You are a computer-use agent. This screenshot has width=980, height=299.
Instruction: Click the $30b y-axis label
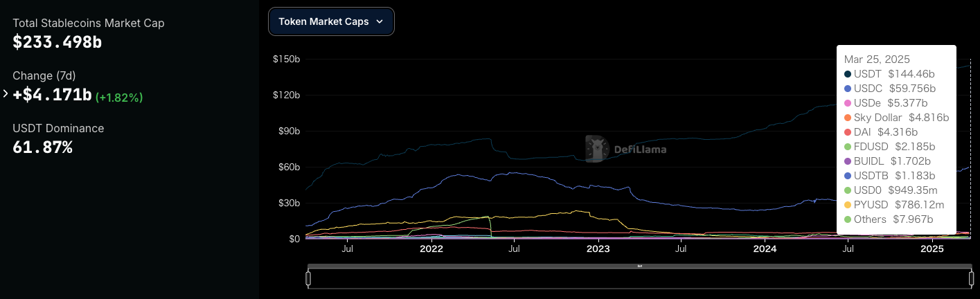288,203
